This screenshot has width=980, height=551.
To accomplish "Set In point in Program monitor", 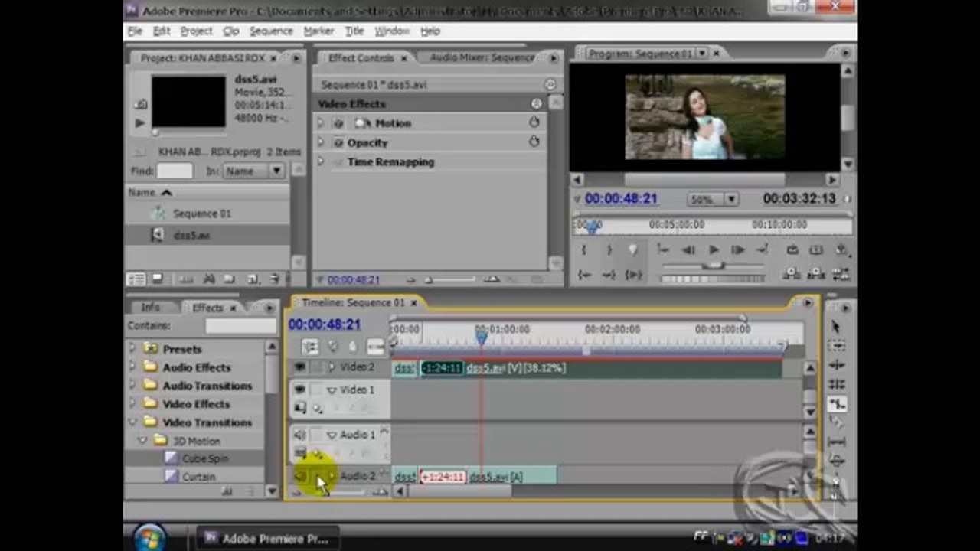I will coord(584,249).
